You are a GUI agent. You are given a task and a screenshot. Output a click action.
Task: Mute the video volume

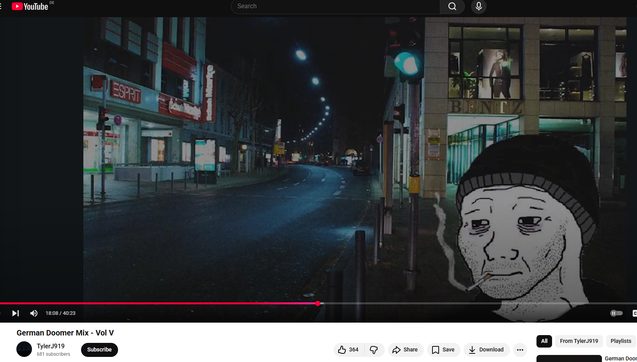click(34, 313)
